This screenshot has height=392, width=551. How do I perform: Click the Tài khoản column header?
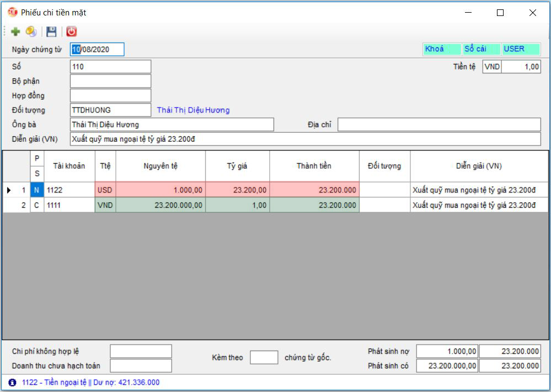(69, 166)
